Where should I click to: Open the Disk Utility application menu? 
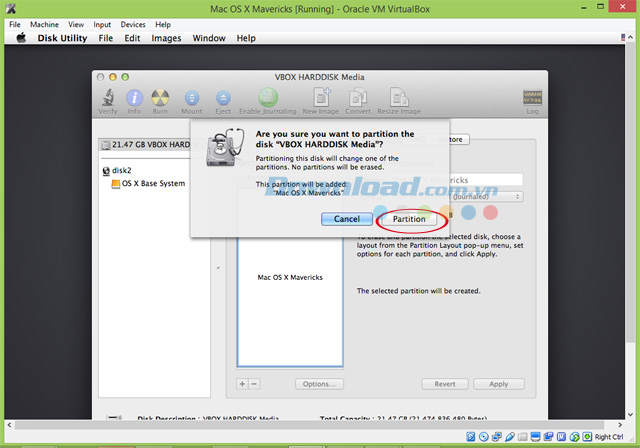click(62, 38)
